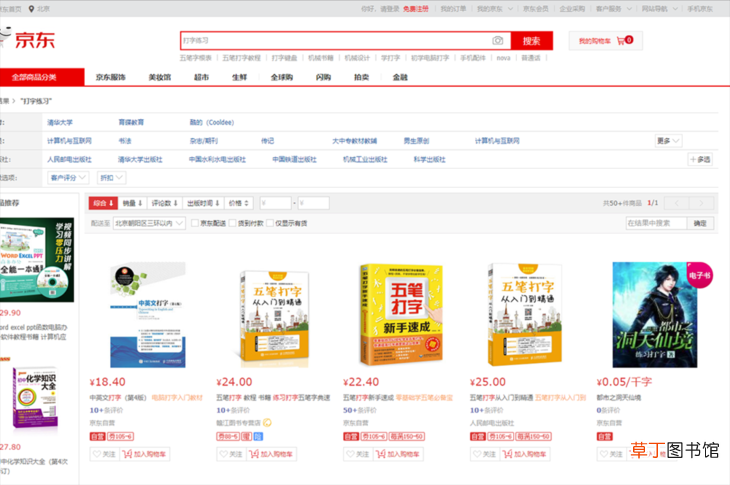
Task: Open the 美妆馆 nav tab
Action: (x=160, y=77)
